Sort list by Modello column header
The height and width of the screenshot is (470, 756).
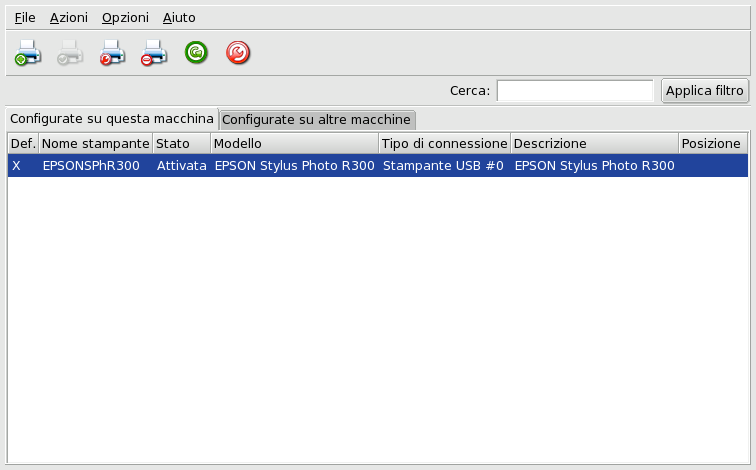[294, 144]
